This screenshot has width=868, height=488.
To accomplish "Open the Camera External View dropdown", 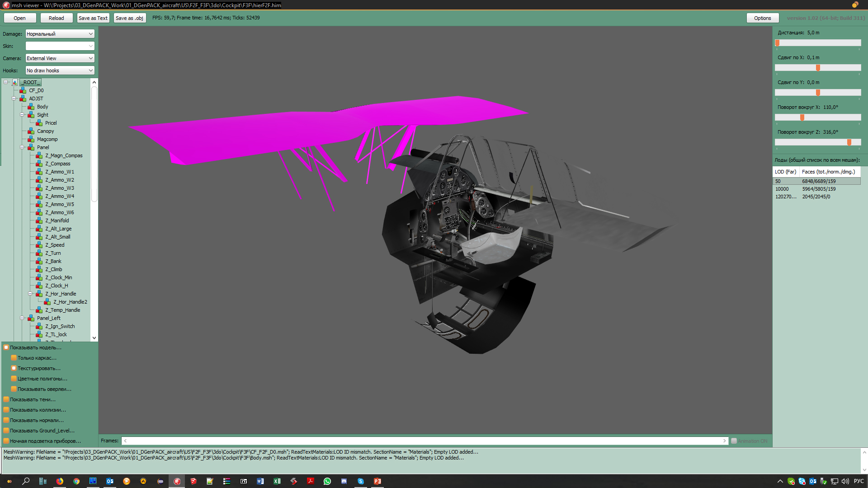I will 60,58.
